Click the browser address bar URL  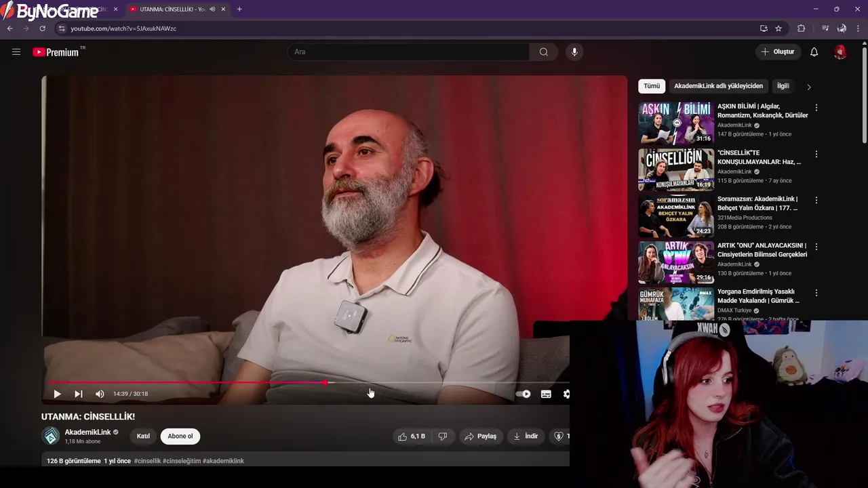tap(123, 28)
